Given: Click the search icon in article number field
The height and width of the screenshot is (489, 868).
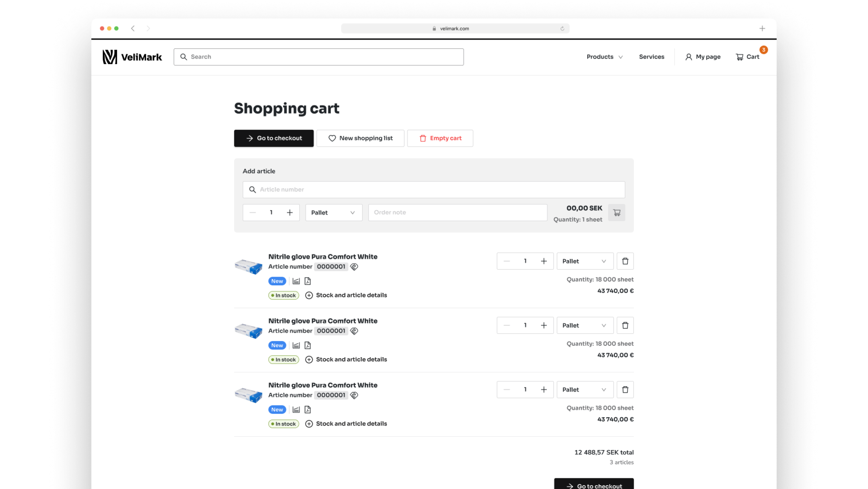Looking at the screenshot, I should point(252,189).
